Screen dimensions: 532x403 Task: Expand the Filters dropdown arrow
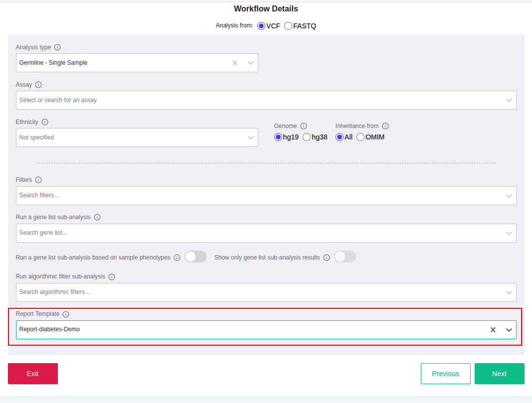(509, 196)
